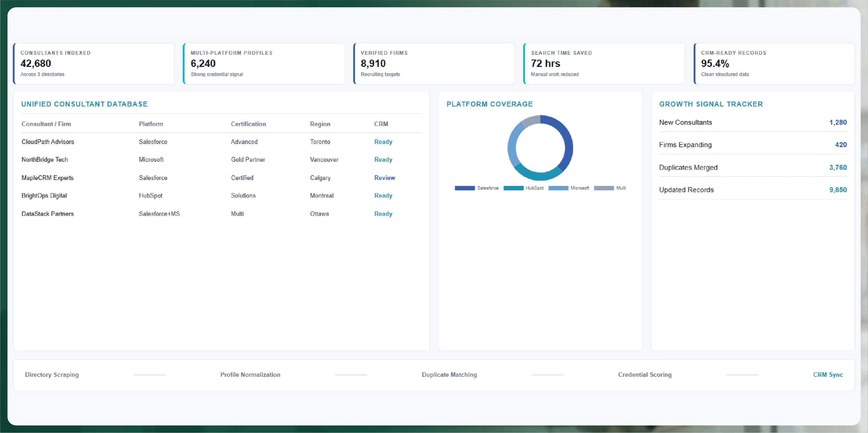The height and width of the screenshot is (433, 868).
Task: Click the Salesforce legend color swatch
Action: (465, 188)
